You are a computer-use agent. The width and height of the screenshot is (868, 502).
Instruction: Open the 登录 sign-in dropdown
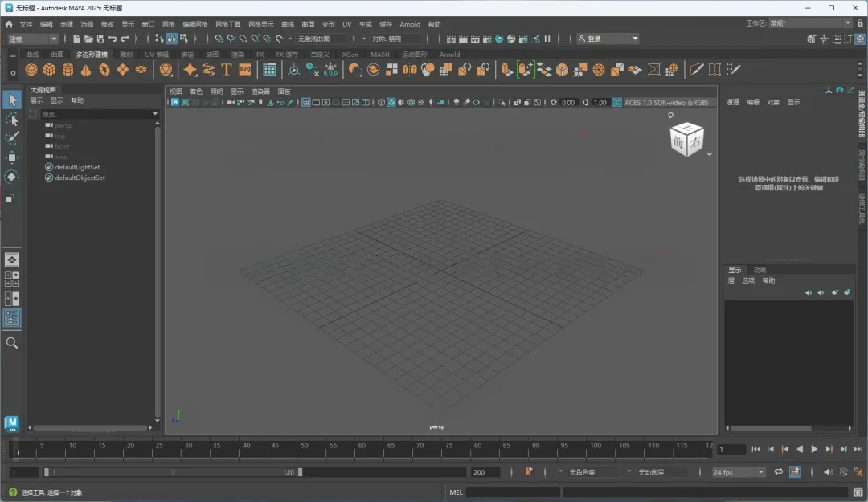[x=608, y=39]
